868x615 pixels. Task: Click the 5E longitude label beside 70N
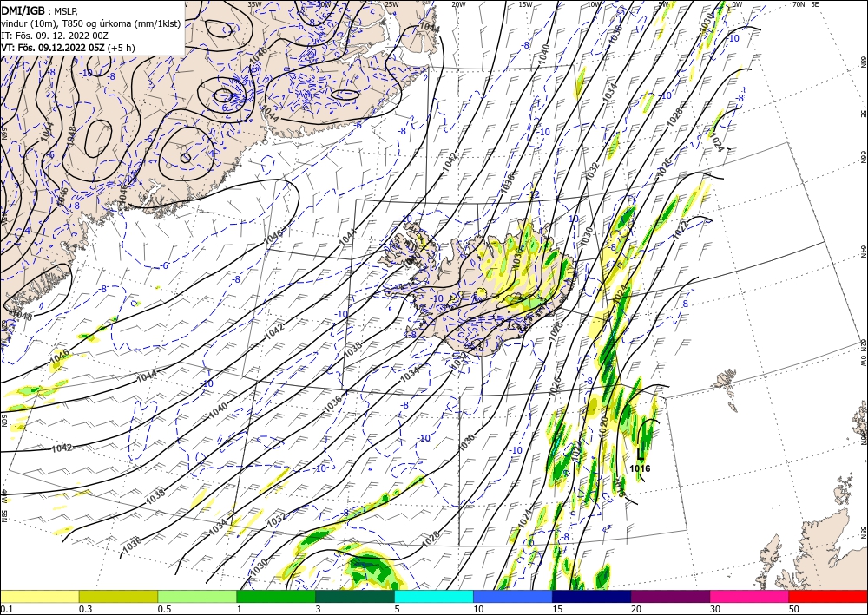815,4
